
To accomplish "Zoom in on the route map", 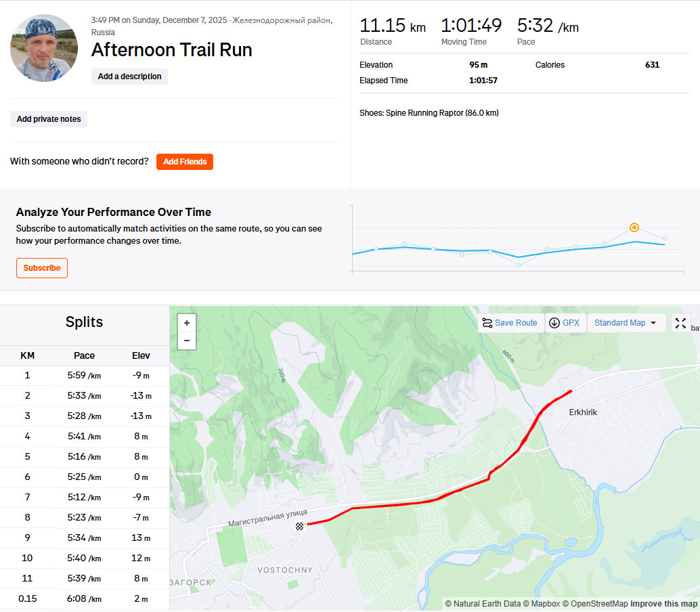I will (187, 323).
